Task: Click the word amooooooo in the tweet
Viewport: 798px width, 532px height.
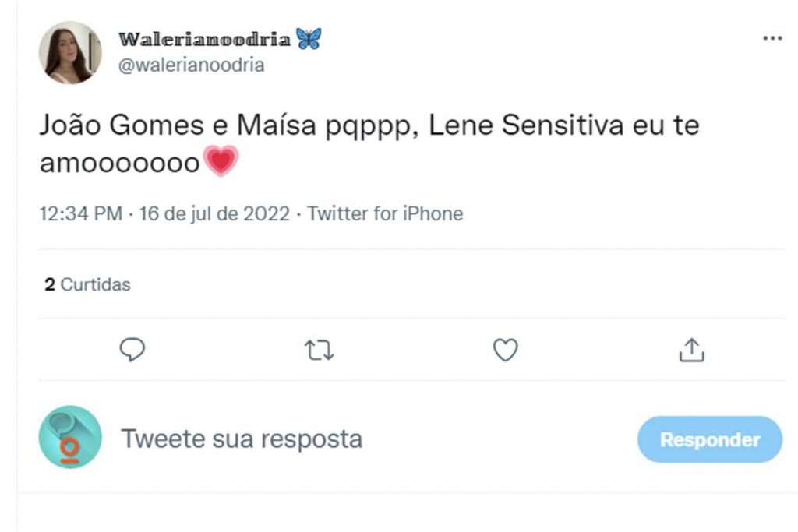Action: click(x=119, y=164)
